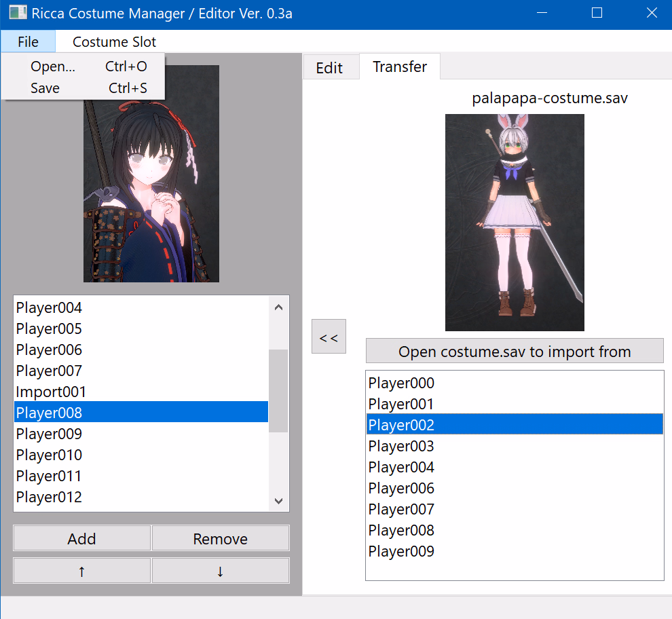The image size is (672, 619).
Task: Choose Open... from the File menu
Action: (x=53, y=67)
